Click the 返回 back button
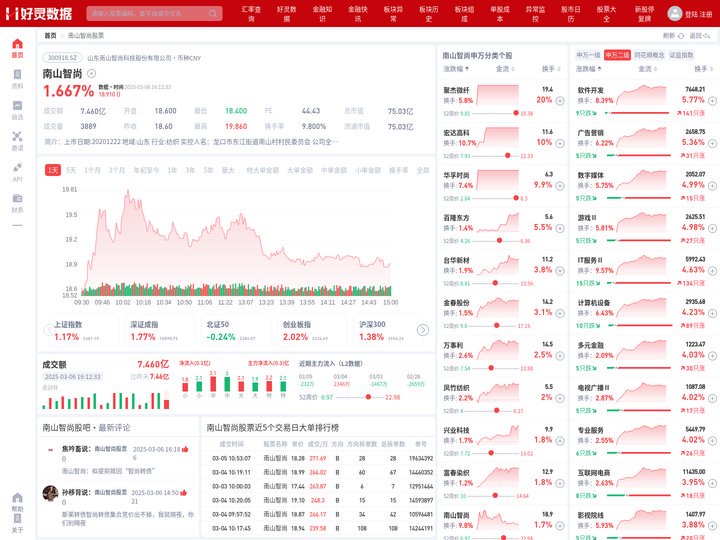 700,36
